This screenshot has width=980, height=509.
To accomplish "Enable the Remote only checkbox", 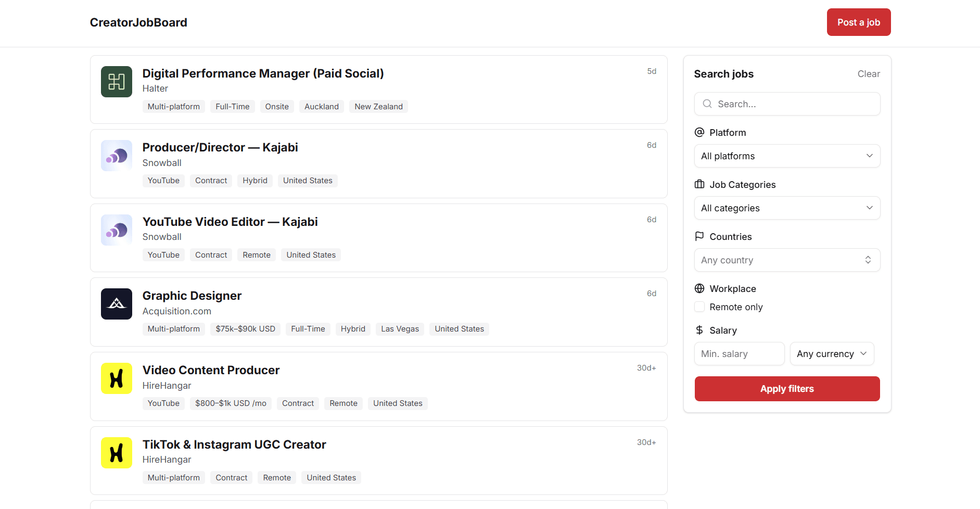I will click(x=699, y=307).
